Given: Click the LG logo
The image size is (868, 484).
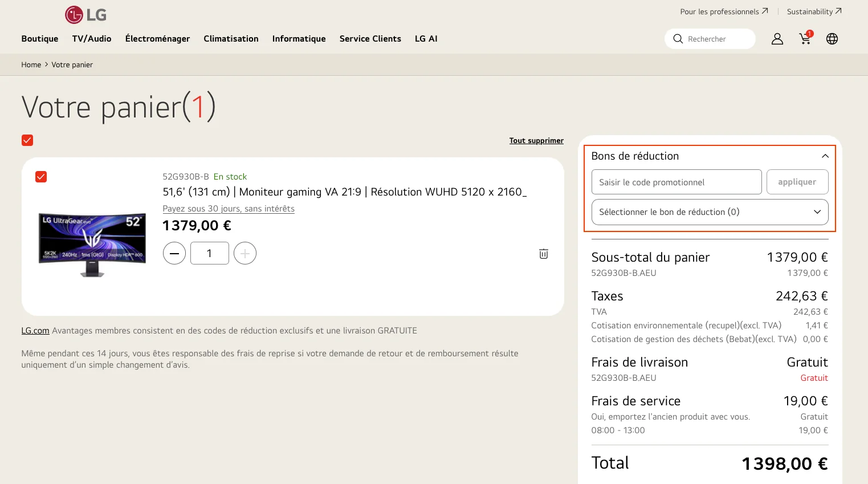Looking at the screenshot, I should pyautogui.click(x=85, y=15).
